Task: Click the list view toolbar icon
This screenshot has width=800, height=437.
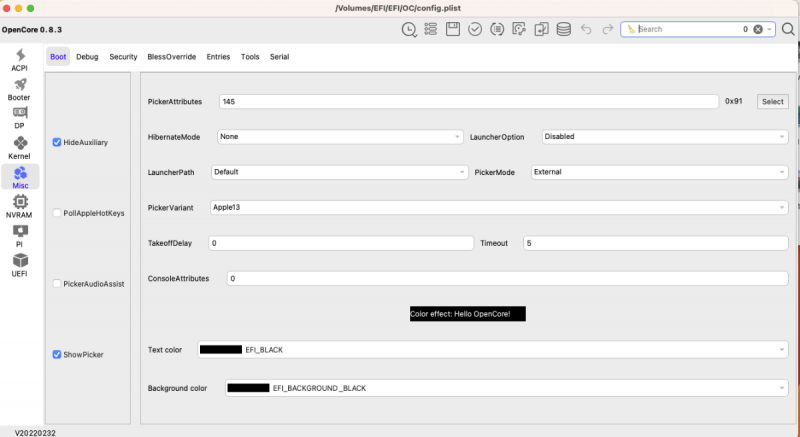Action: pos(431,29)
